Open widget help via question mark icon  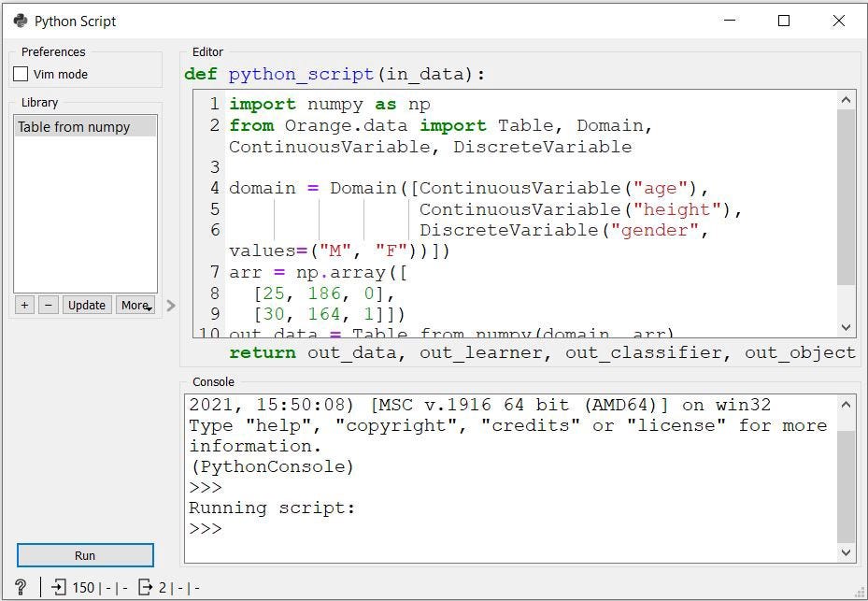tap(20, 587)
